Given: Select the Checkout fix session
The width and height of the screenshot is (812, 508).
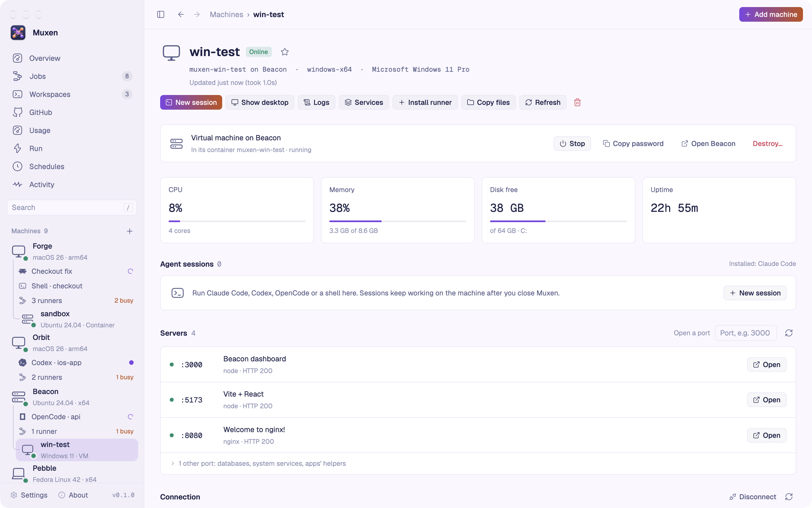Looking at the screenshot, I should (77, 271).
